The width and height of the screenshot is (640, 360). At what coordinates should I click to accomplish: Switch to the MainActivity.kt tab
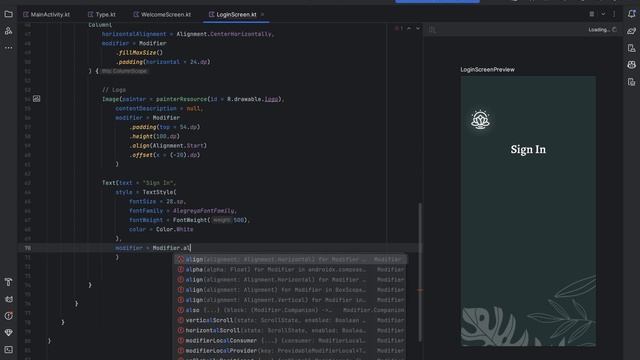tap(46, 14)
